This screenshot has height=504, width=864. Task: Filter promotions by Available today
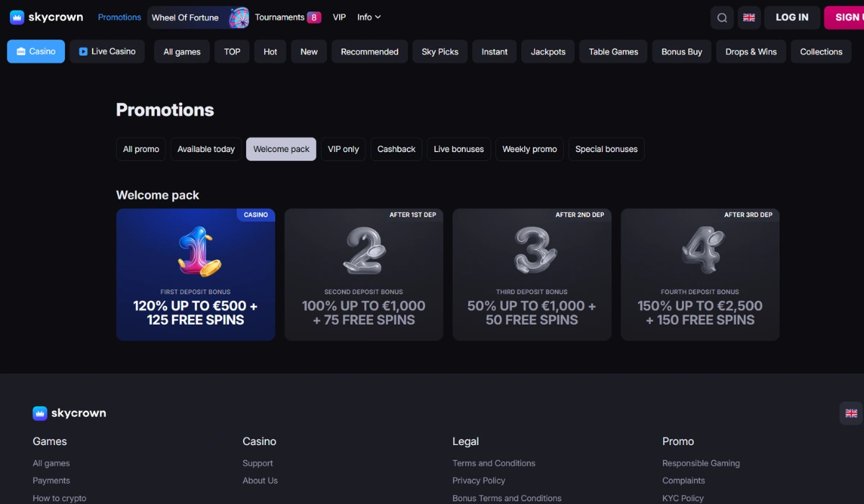pyautogui.click(x=206, y=149)
